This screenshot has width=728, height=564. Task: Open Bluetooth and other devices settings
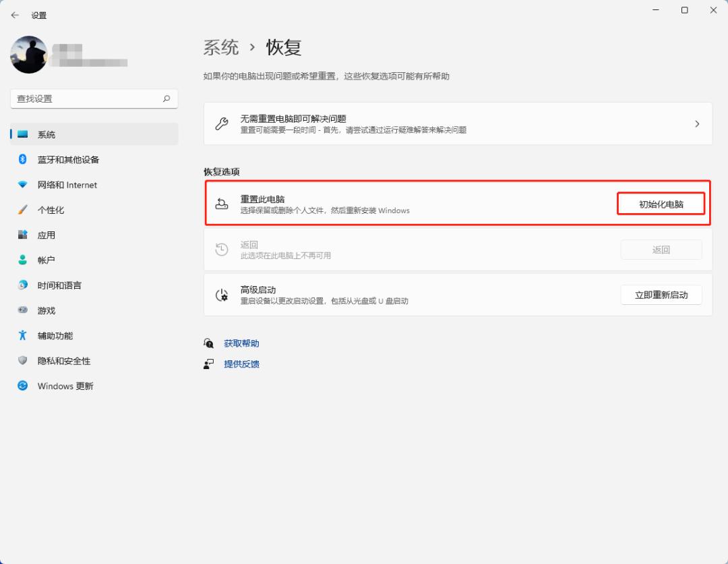67,159
